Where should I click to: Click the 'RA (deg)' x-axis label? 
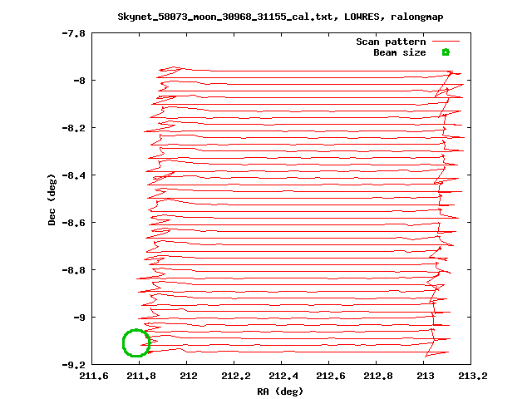coord(280,392)
